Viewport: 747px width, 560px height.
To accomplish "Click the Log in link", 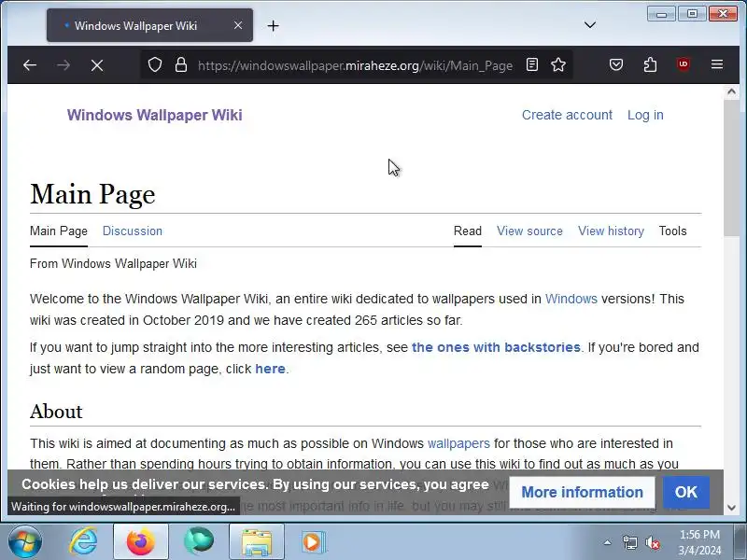I will pyautogui.click(x=645, y=115).
